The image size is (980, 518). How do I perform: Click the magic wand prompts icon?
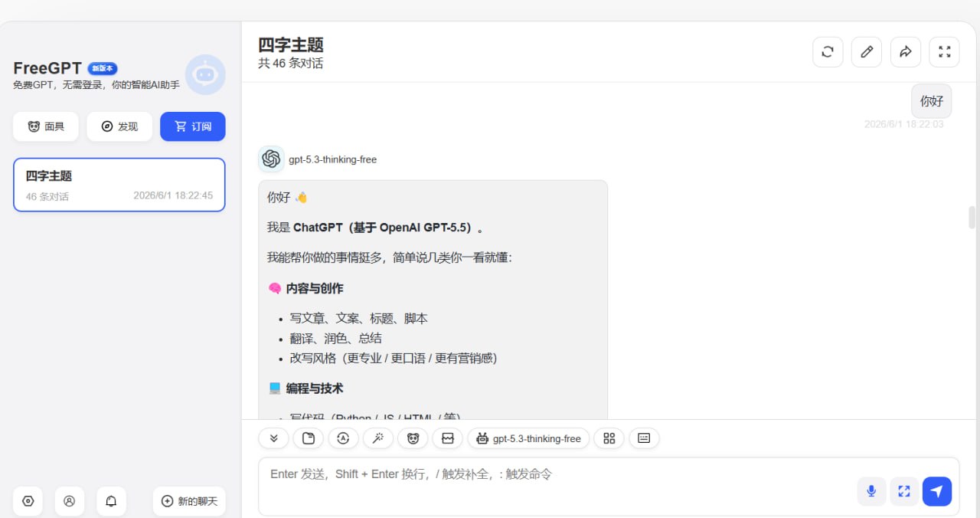[x=378, y=438]
